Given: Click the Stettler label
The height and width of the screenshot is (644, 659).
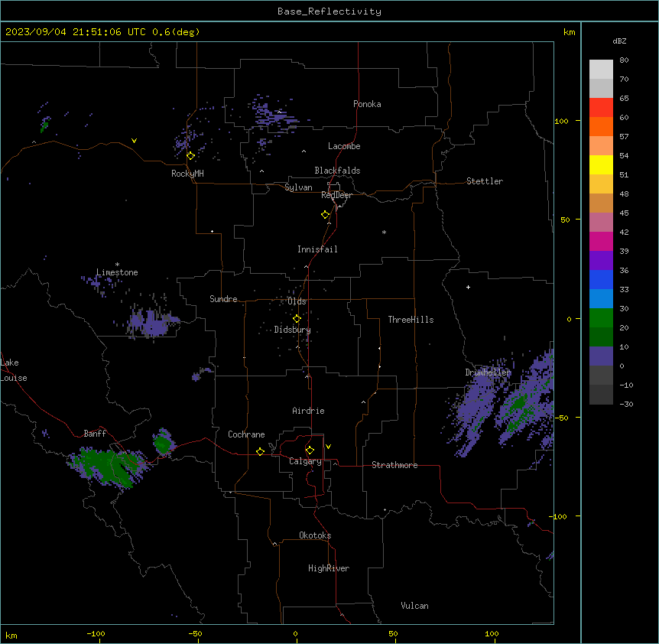Looking at the screenshot, I should (x=485, y=181).
